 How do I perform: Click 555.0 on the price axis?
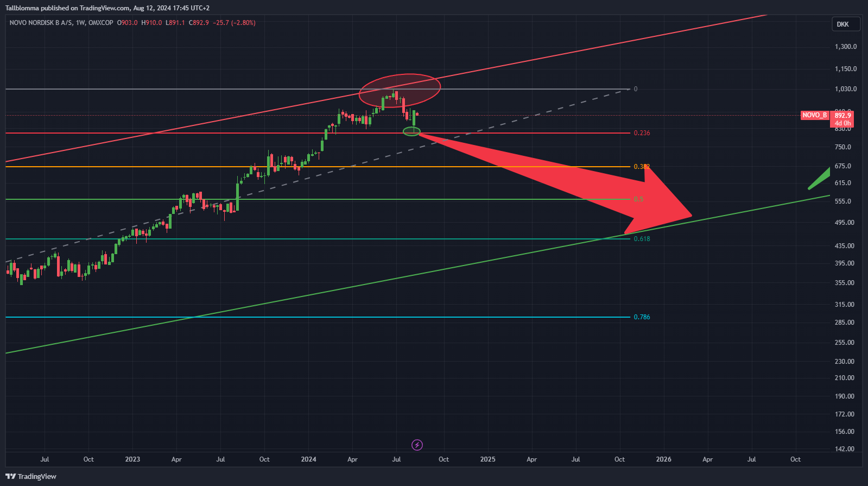[x=843, y=201]
